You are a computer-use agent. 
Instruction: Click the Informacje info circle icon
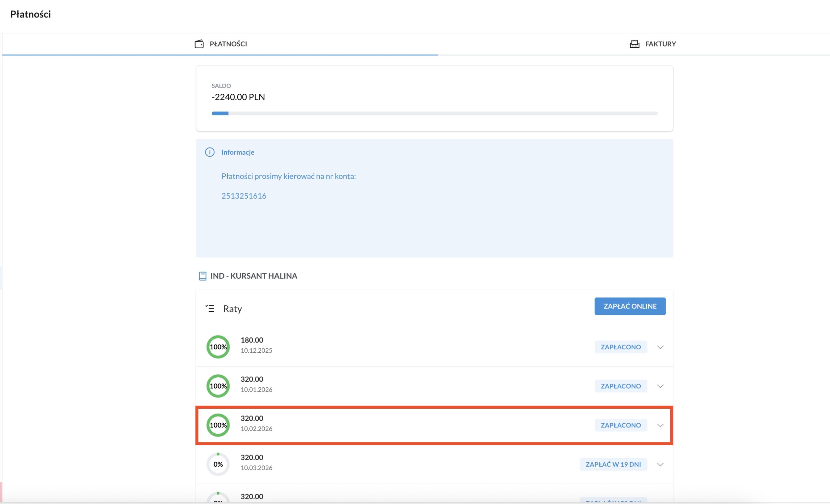pos(209,152)
